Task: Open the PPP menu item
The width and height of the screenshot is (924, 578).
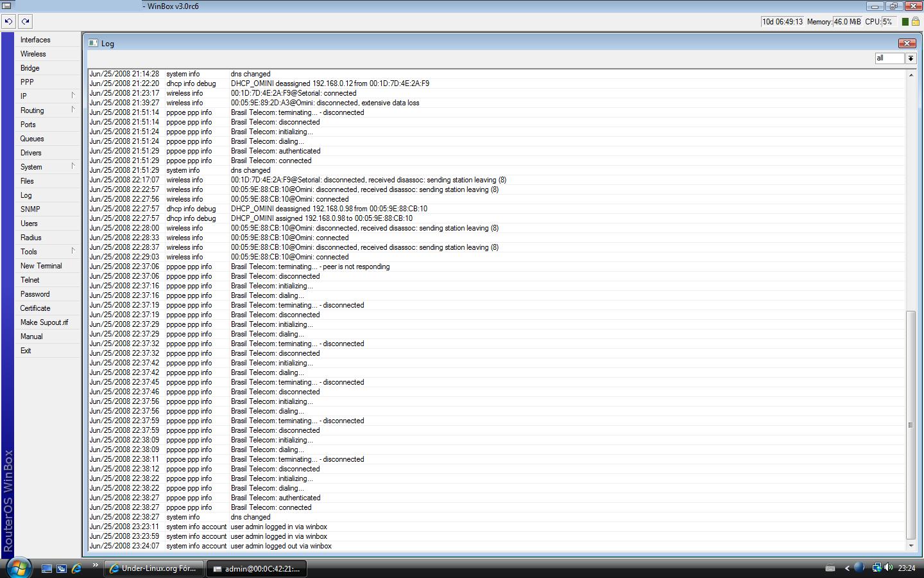Action: 47,82
